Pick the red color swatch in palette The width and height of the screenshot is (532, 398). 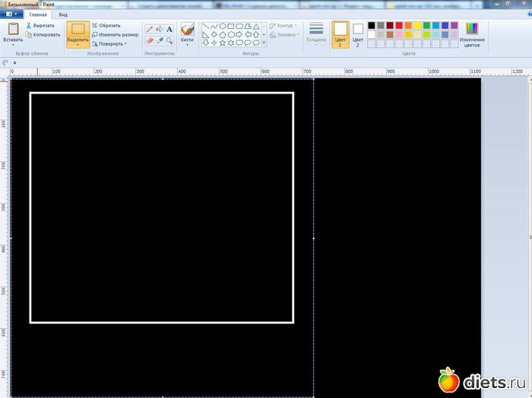[399, 25]
